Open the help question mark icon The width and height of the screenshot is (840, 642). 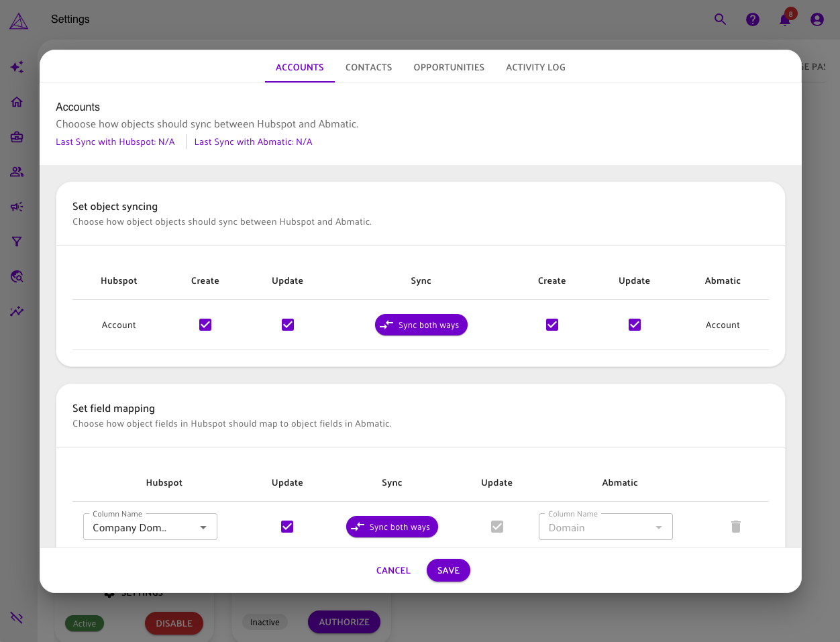click(x=753, y=19)
